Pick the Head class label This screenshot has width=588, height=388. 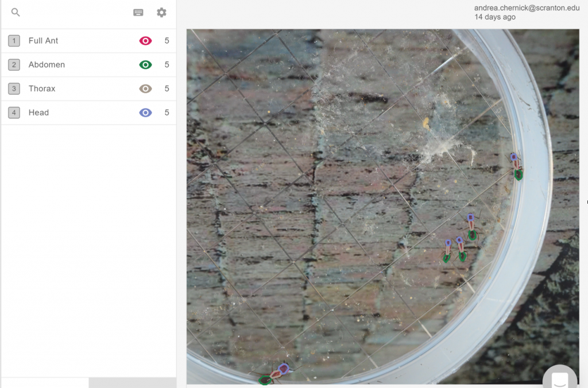click(x=38, y=113)
